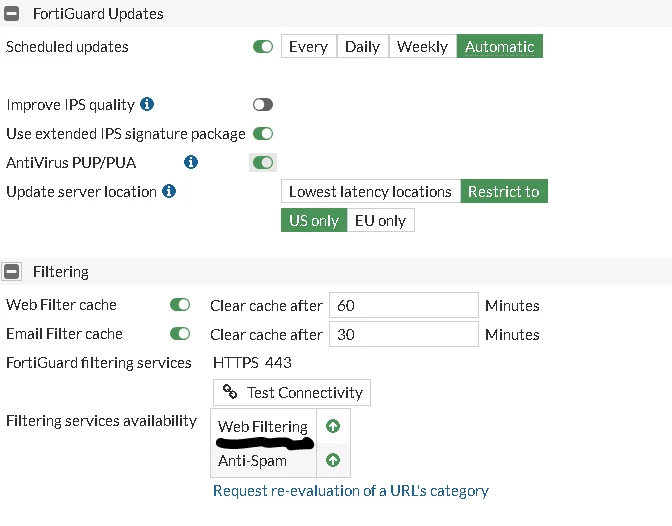Click Anti-Spam green up-arrow status icon
This screenshot has width=672, height=526.
[333, 460]
